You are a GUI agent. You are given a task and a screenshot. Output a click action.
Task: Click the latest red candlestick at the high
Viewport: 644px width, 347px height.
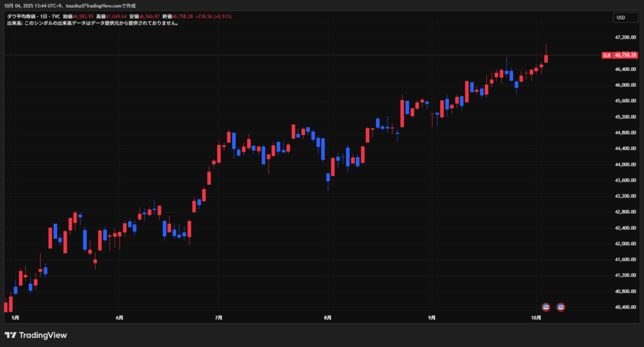pyautogui.click(x=547, y=58)
